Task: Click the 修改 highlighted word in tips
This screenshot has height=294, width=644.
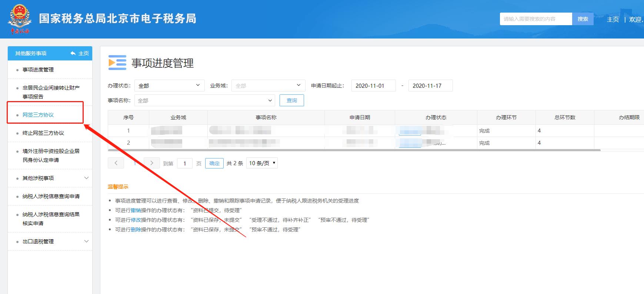Action: pyautogui.click(x=136, y=220)
